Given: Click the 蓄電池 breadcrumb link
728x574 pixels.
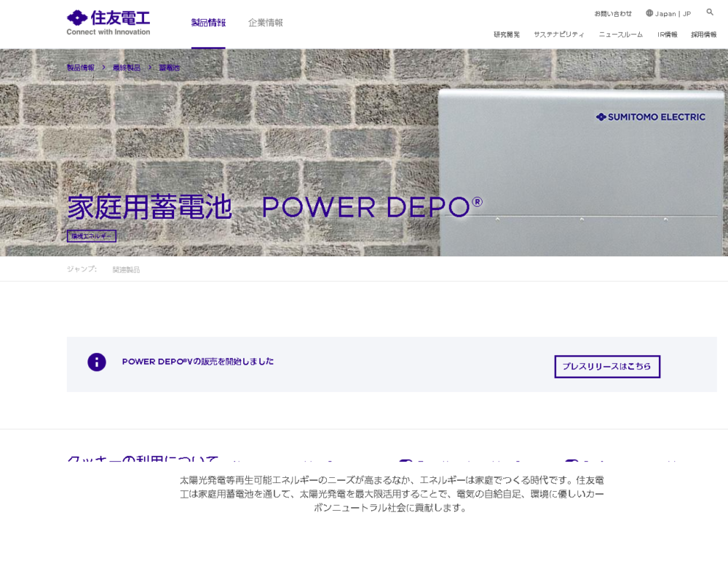Looking at the screenshot, I should (170, 68).
